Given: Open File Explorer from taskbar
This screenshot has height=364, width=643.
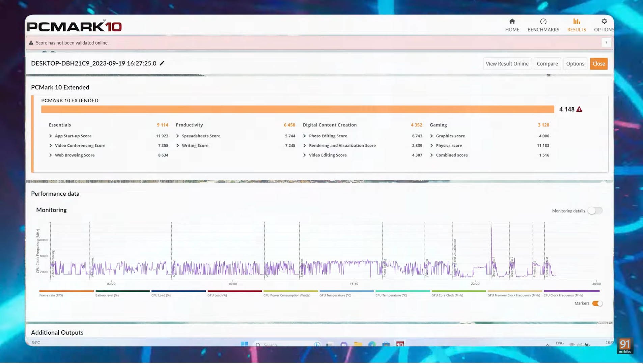Looking at the screenshot, I should click(x=358, y=344).
